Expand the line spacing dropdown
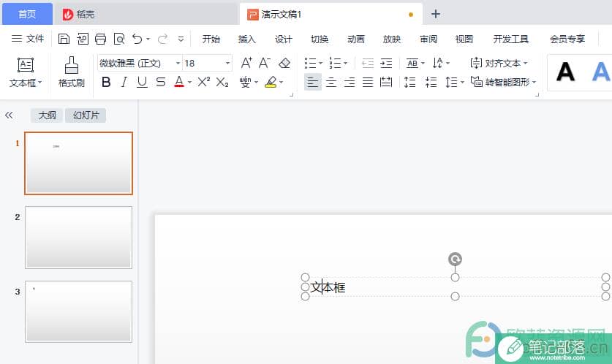 (463, 82)
